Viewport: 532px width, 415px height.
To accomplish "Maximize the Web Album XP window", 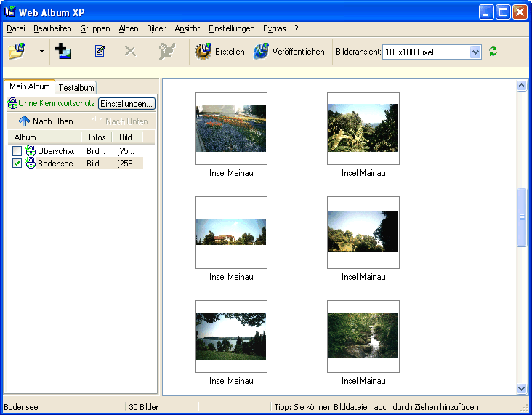I will coord(503,12).
